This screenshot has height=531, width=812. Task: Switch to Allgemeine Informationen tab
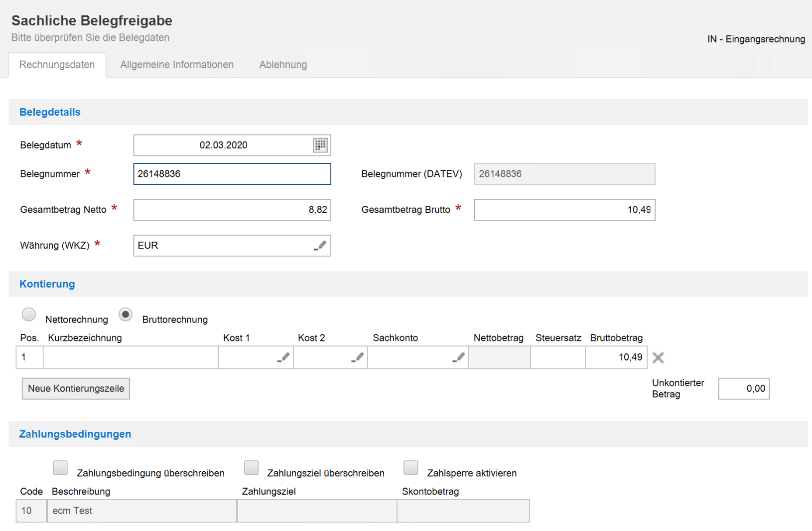point(177,65)
